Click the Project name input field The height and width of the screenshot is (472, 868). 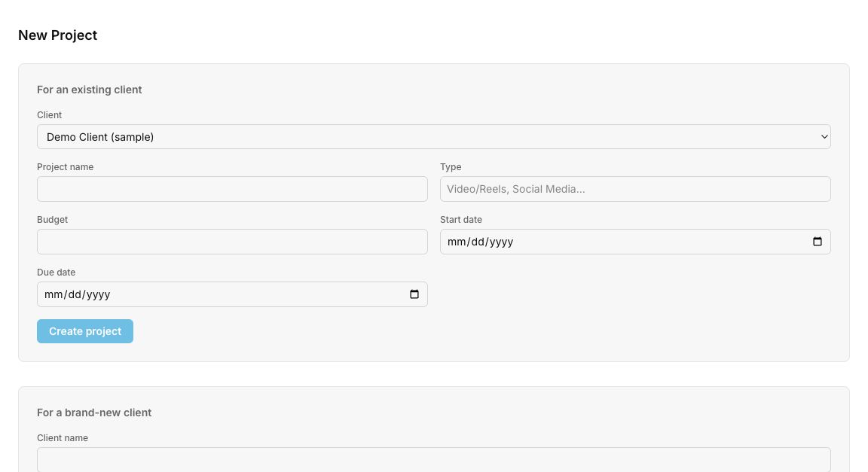click(x=232, y=189)
